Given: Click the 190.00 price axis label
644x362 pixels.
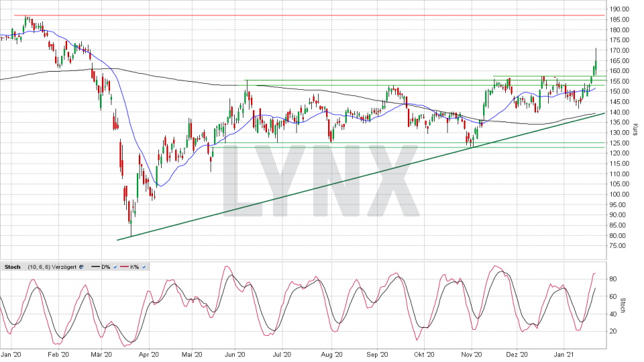Looking at the screenshot, I should click(619, 9).
